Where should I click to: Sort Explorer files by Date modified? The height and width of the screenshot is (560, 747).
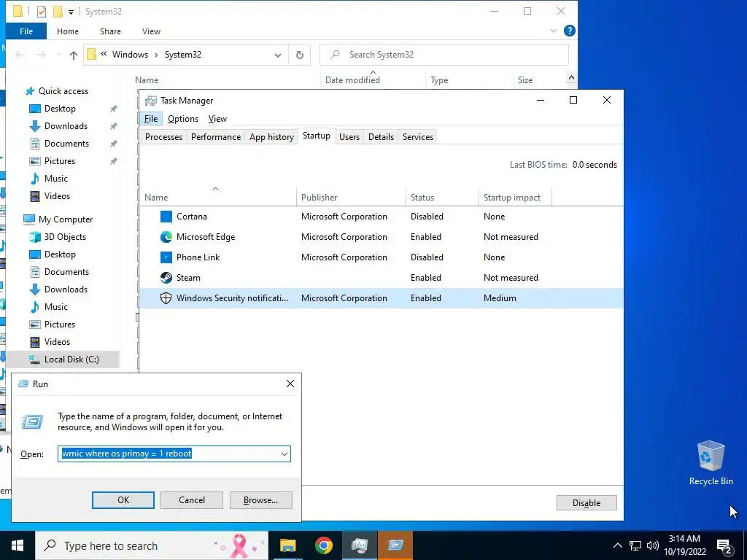(373, 80)
